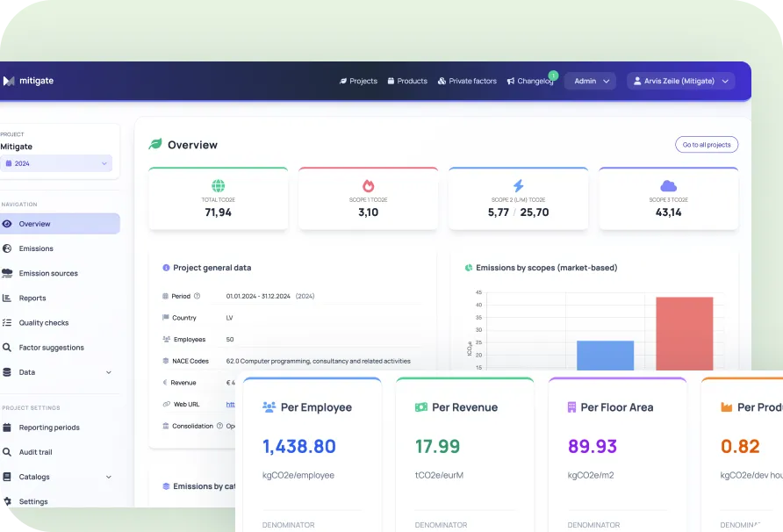Click the Period help question-mark icon
783x532 pixels.
197,296
